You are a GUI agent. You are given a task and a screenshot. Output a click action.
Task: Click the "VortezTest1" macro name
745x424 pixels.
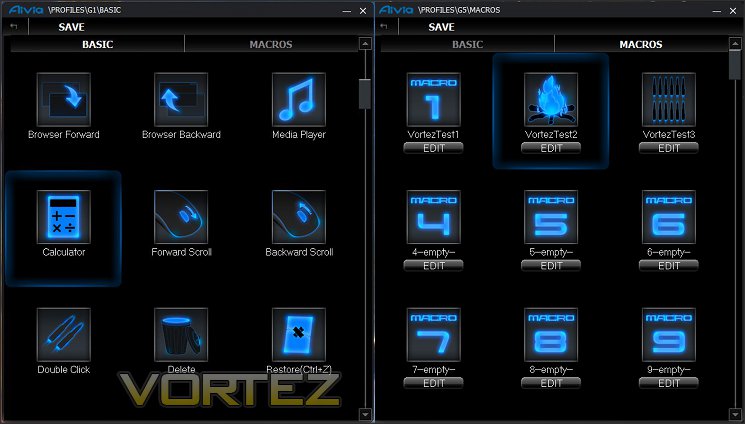pos(433,135)
